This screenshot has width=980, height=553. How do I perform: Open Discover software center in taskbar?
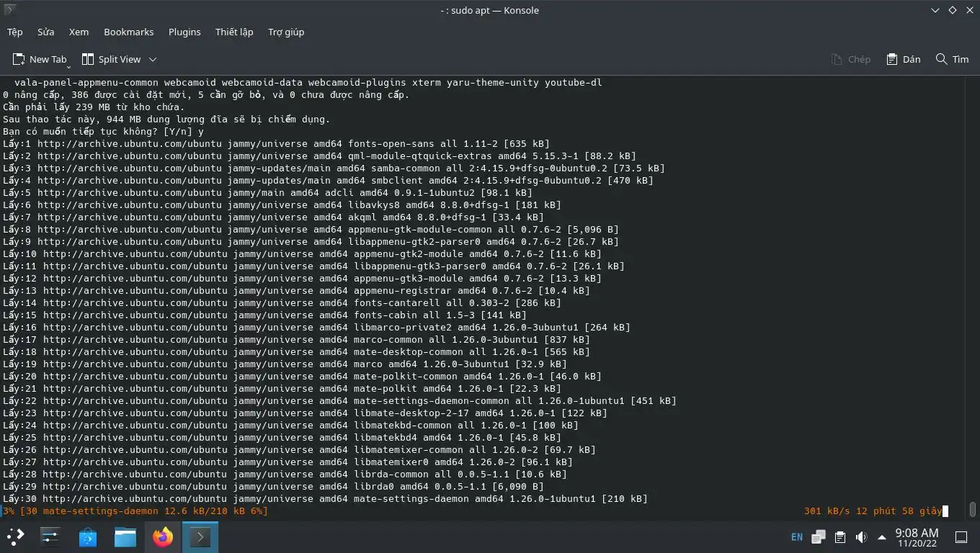pyautogui.click(x=88, y=536)
